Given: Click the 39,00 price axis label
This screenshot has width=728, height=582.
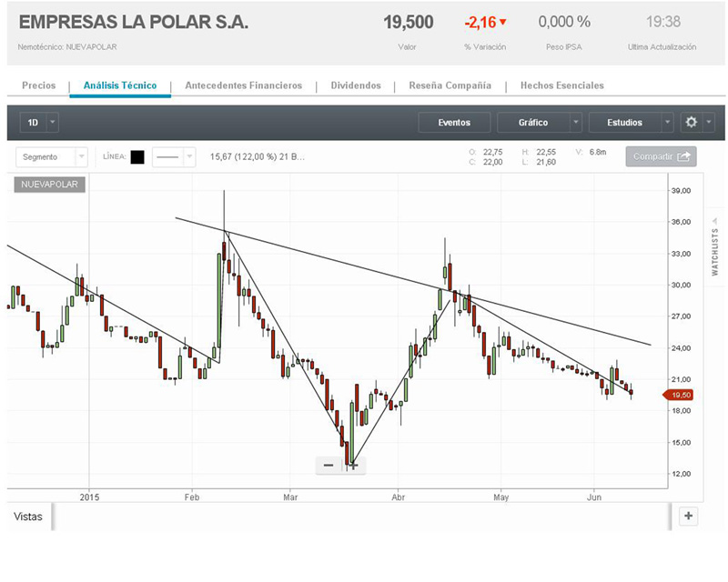Looking at the screenshot, I should click(x=681, y=191).
